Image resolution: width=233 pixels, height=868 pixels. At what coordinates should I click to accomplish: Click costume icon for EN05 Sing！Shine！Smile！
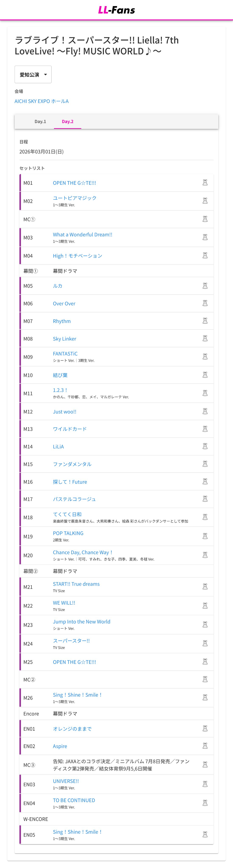[205, 835]
